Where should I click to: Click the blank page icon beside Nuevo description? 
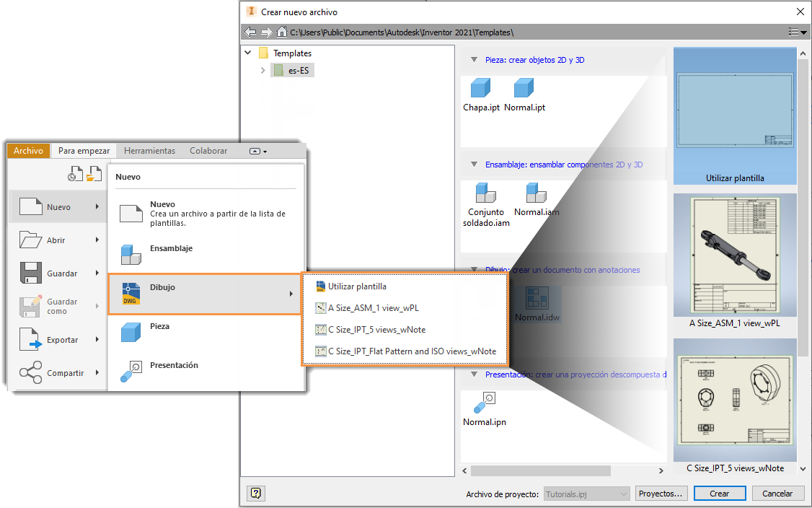tap(131, 214)
